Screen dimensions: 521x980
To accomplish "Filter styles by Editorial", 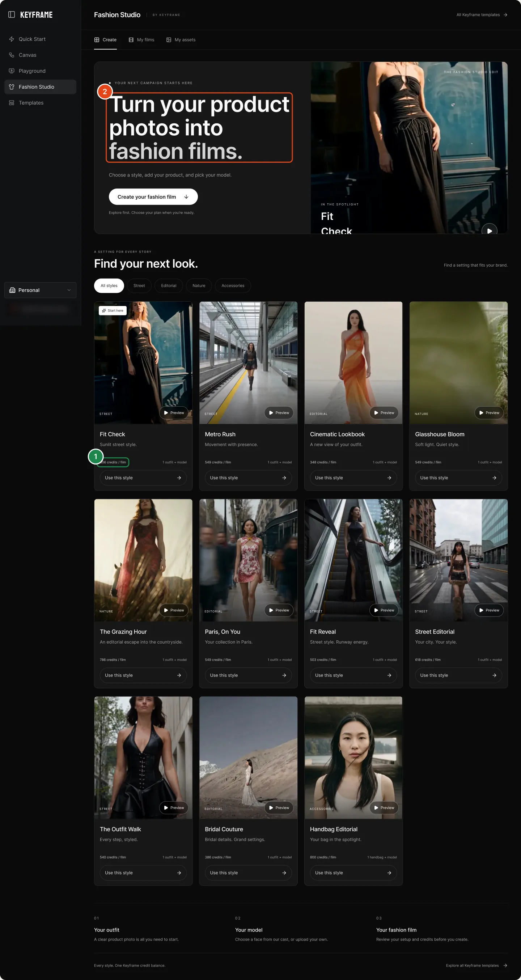I will (169, 286).
